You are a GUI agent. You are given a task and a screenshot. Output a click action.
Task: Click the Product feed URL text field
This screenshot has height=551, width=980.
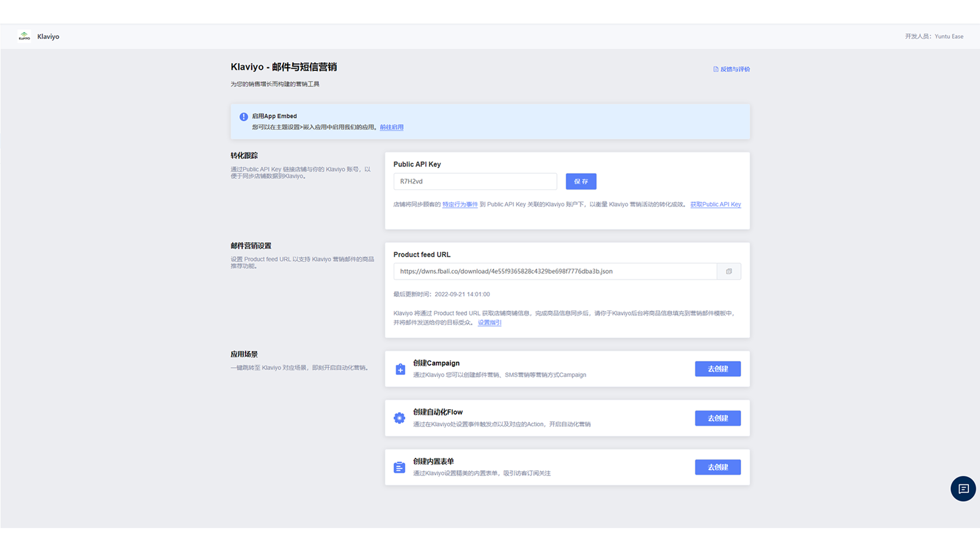coord(554,271)
